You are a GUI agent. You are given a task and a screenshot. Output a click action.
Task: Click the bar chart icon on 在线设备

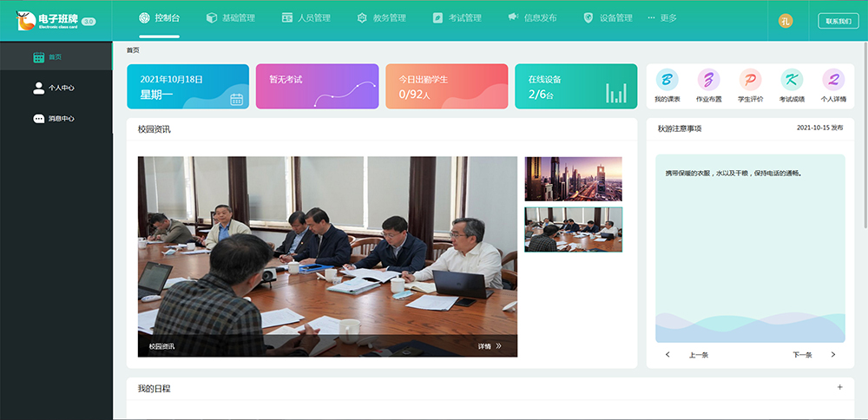[x=616, y=93]
